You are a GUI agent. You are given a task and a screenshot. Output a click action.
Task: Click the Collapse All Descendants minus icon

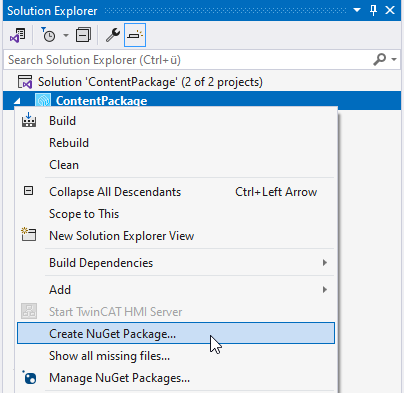[x=29, y=191]
